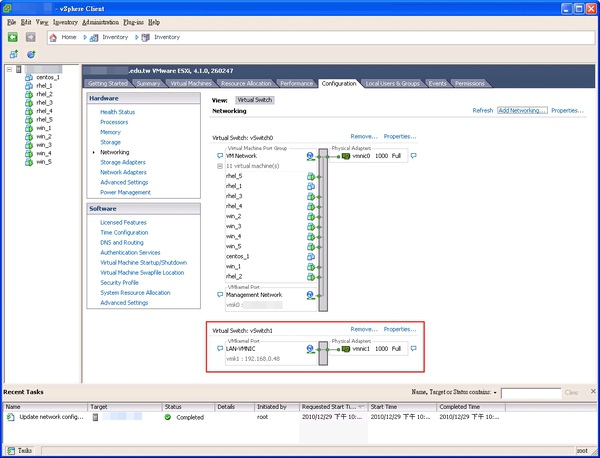
Task: Click info bubble left of LAN-VMNIC
Action: pyautogui.click(x=220, y=349)
